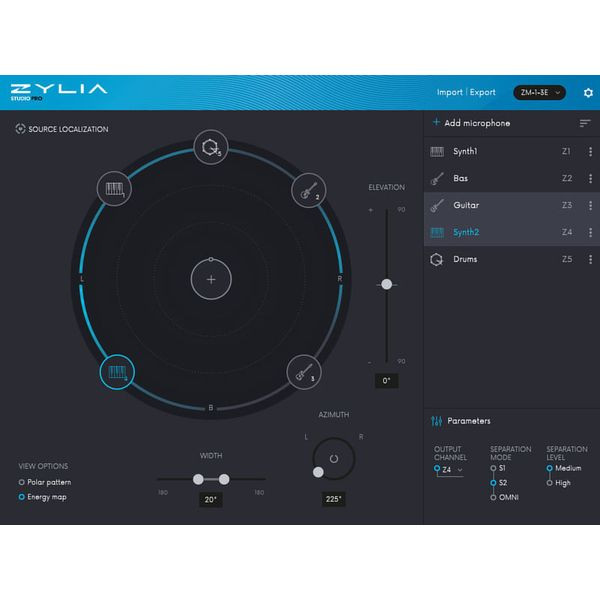Viewport: 600px width, 600px height.
Task: Click the Import link
Action: tap(449, 93)
